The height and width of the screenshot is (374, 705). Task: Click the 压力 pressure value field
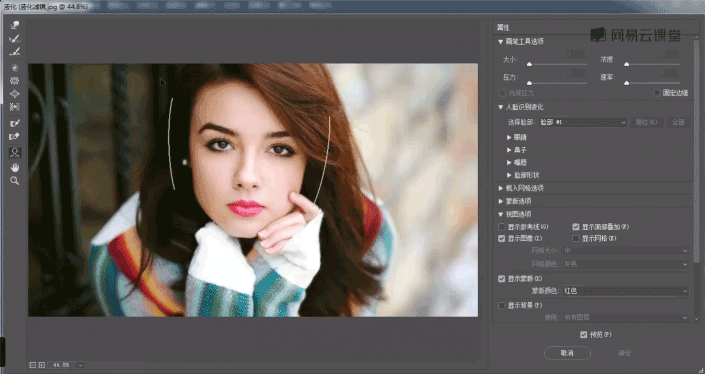click(576, 73)
